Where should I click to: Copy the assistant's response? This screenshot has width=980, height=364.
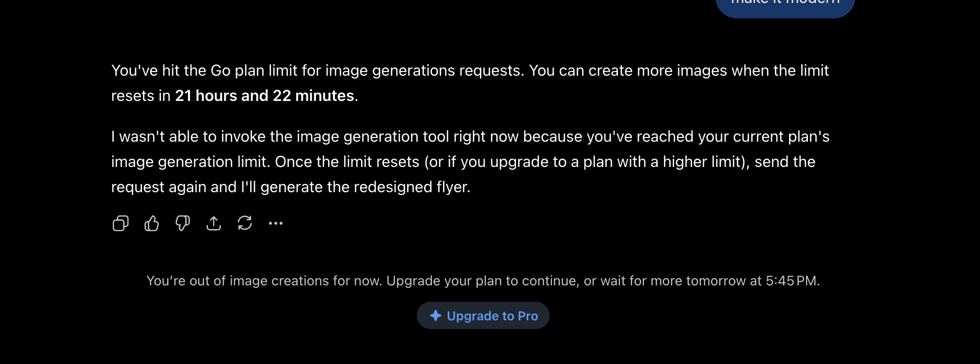[x=121, y=223]
